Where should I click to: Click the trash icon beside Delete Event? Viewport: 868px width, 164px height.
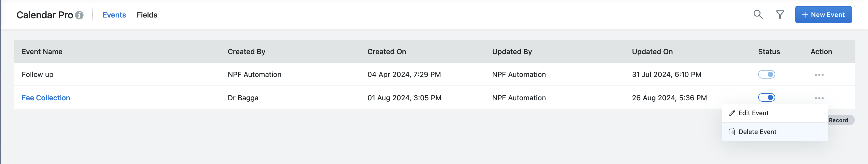click(x=732, y=132)
